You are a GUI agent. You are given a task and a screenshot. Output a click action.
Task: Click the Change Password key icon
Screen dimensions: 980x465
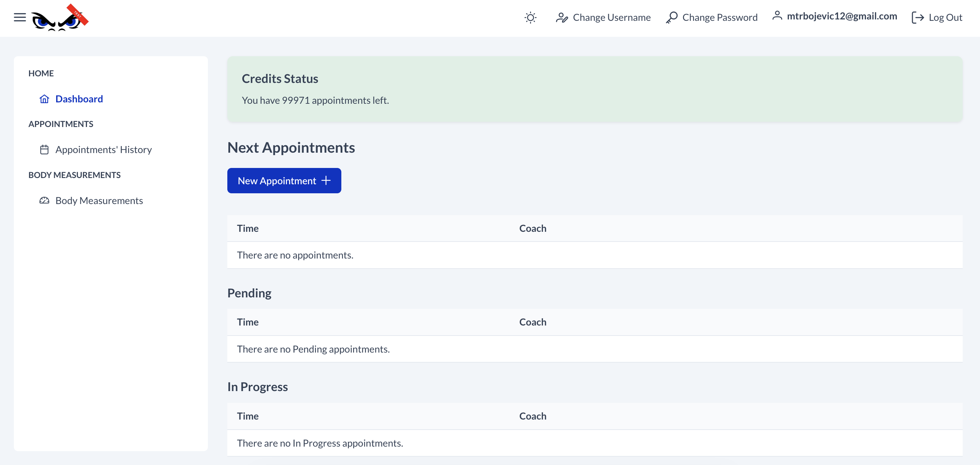(x=672, y=17)
